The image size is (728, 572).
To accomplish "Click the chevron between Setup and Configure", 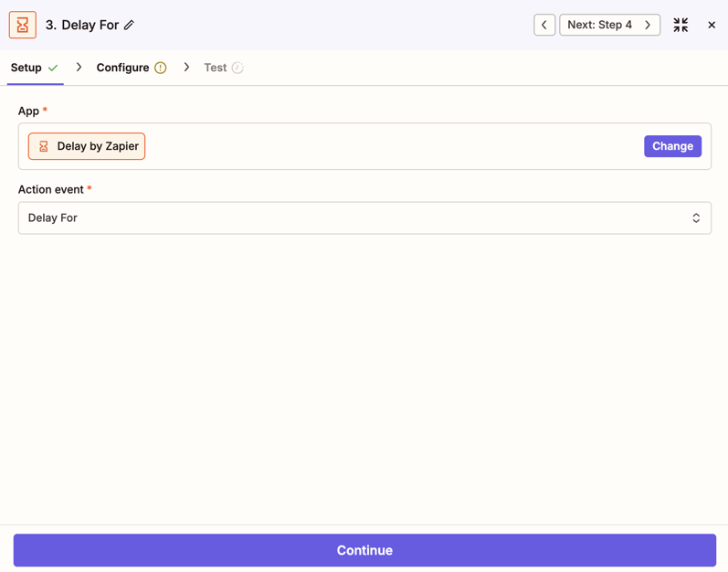I will [79, 68].
